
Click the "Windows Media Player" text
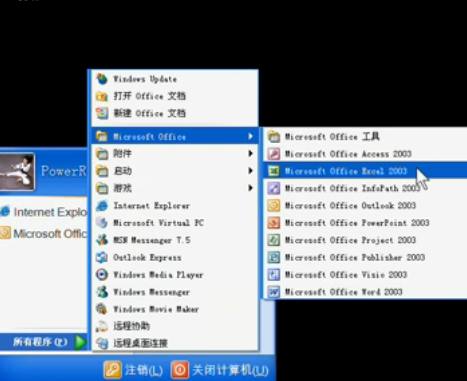pos(158,275)
